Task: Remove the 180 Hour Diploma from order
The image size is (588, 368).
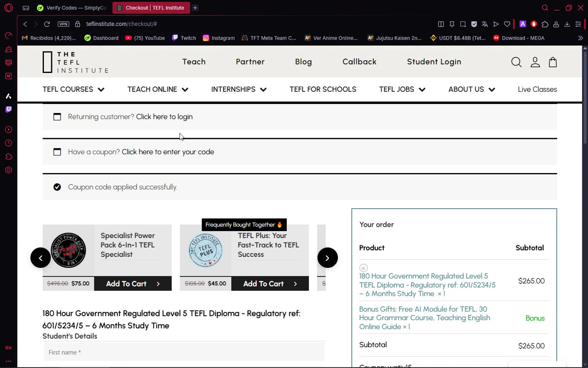Action: [363, 268]
